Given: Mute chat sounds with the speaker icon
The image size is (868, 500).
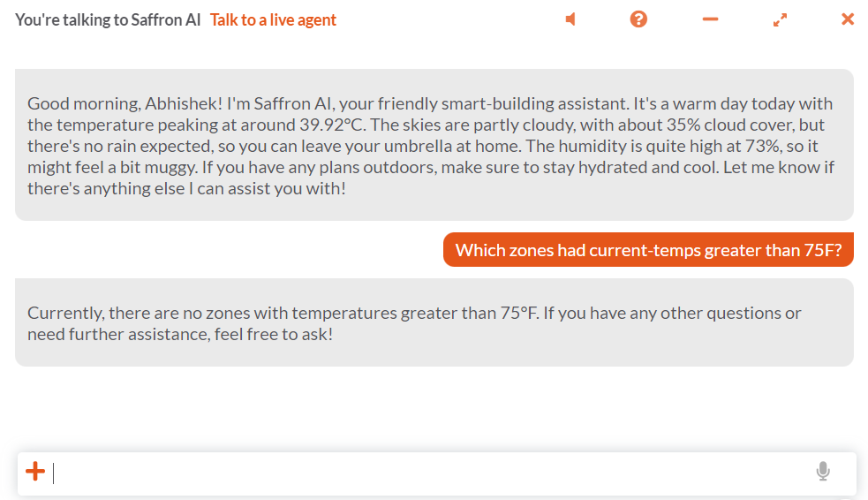Looking at the screenshot, I should [570, 19].
